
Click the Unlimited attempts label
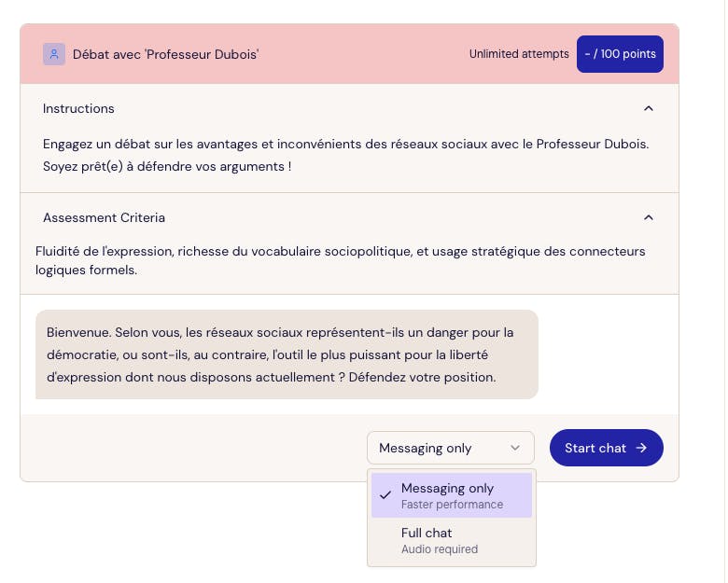coord(519,54)
